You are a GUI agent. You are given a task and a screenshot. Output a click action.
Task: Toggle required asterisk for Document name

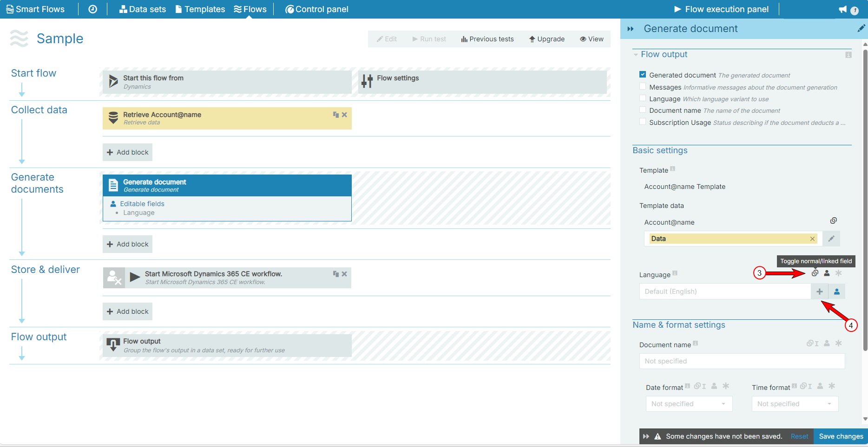(839, 343)
